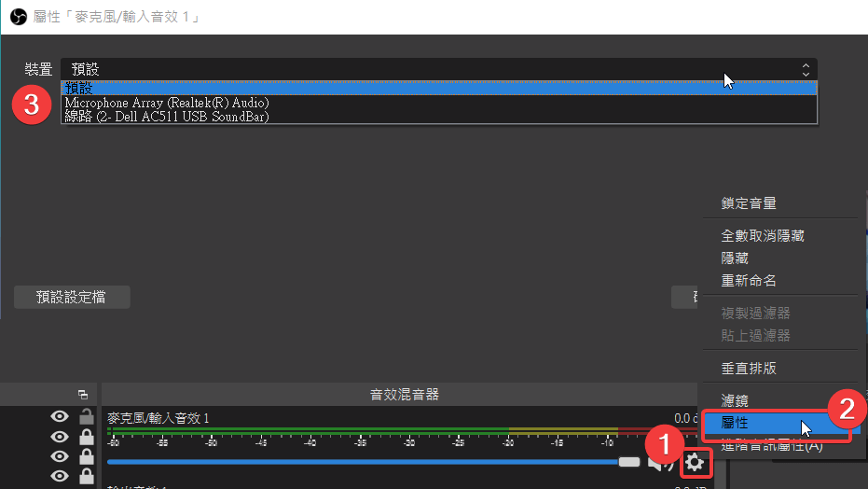This screenshot has width=868, height=489.
Task: Click 重新命名 in the context menu
Action: (749, 281)
